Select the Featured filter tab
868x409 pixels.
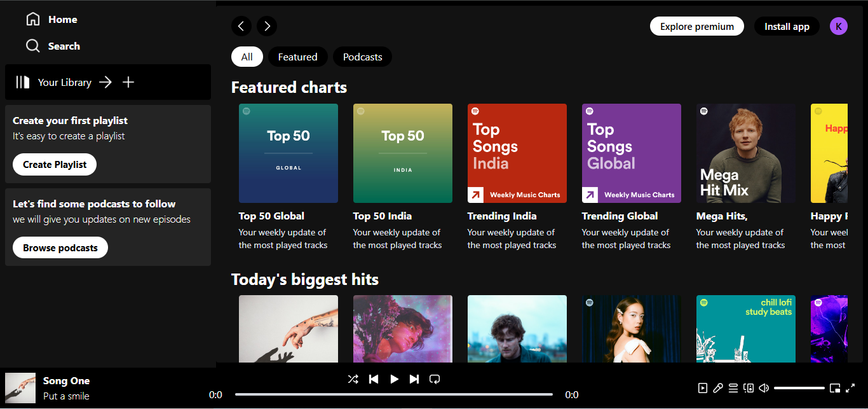tap(297, 57)
